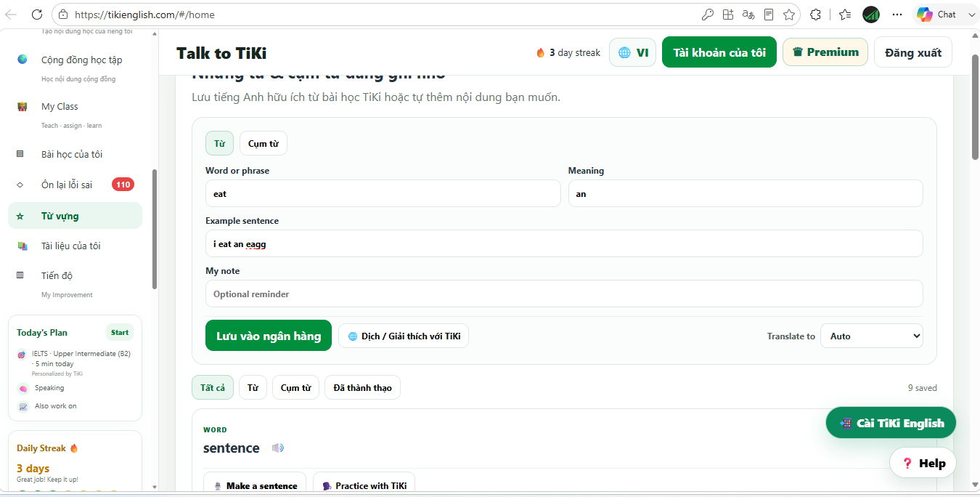The image size is (980, 497).
Task: Open the favorites list icon
Action: pyautogui.click(x=845, y=15)
